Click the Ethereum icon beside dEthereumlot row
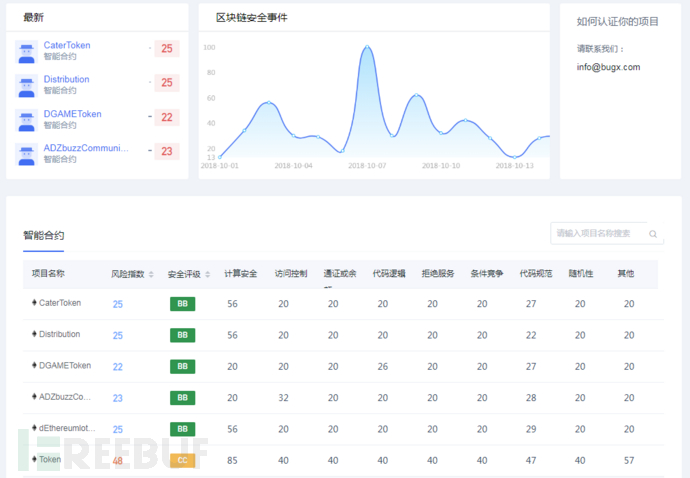The width and height of the screenshot is (690, 478). [x=34, y=427]
